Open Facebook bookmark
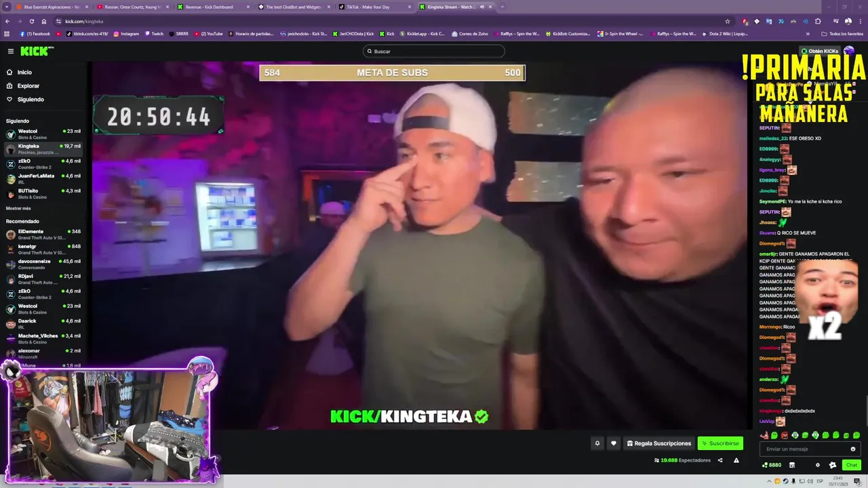The width and height of the screenshot is (868, 488). (x=35, y=33)
